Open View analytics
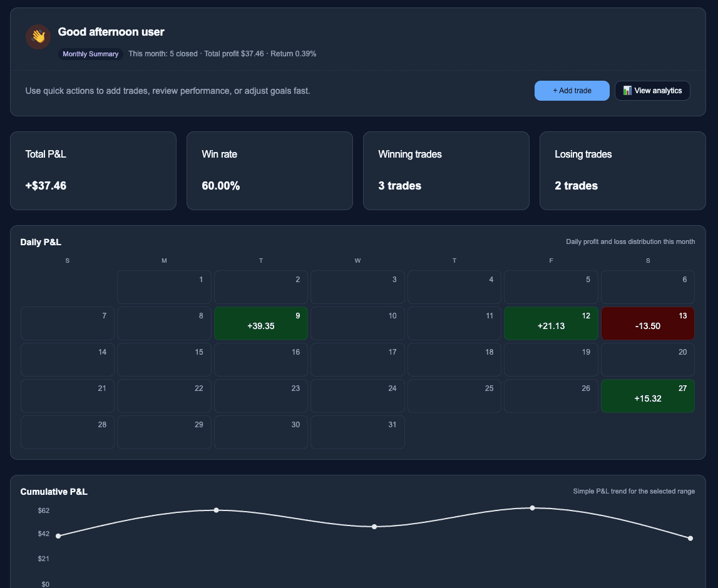Viewport: 718px width, 588px height. click(652, 90)
